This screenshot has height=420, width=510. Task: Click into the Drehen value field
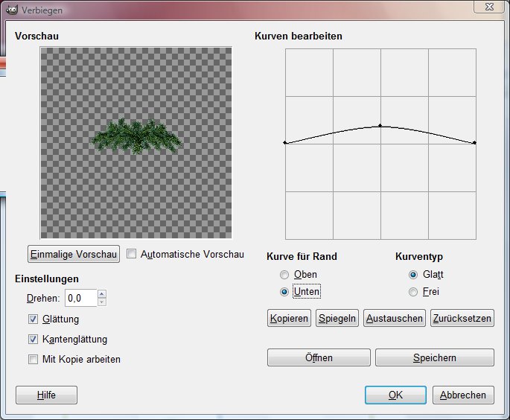(81, 298)
